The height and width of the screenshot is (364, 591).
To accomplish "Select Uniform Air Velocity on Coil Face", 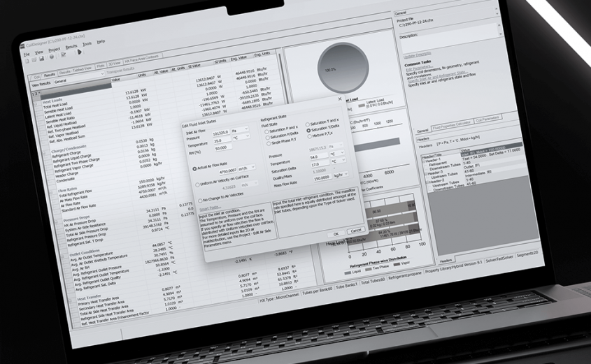I will click(195, 183).
